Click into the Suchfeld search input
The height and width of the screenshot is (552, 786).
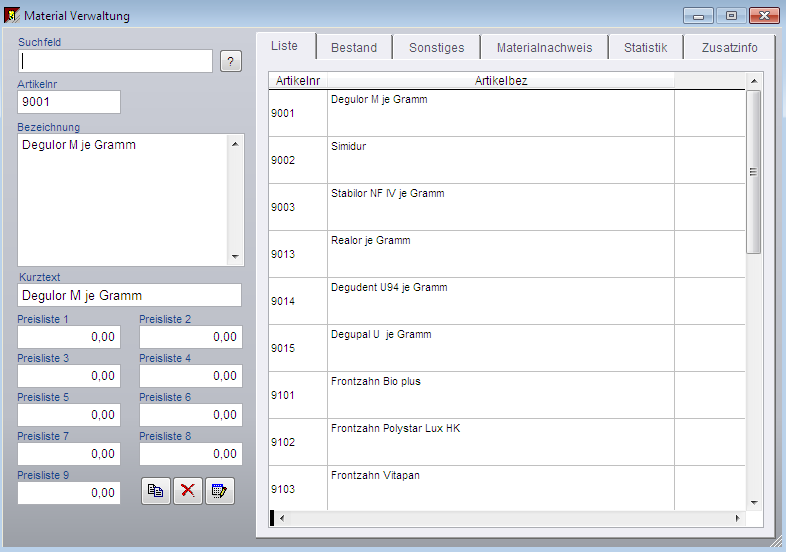(115, 61)
